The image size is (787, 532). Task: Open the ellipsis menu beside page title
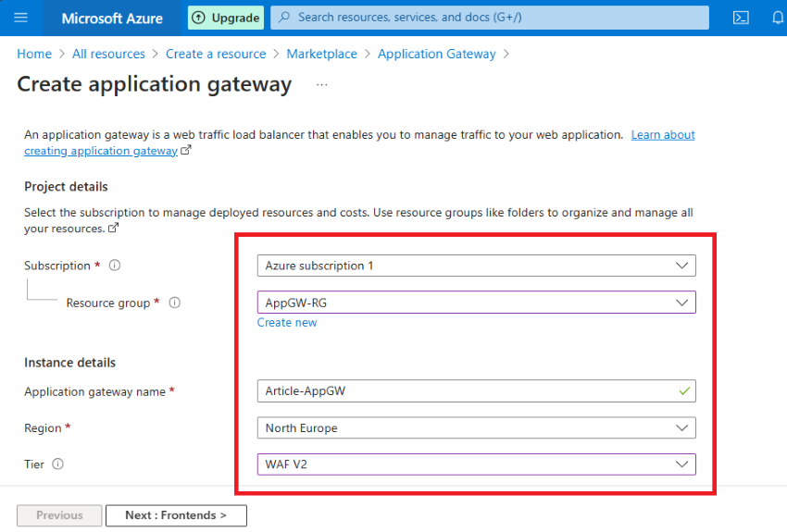[x=321, y=85]
